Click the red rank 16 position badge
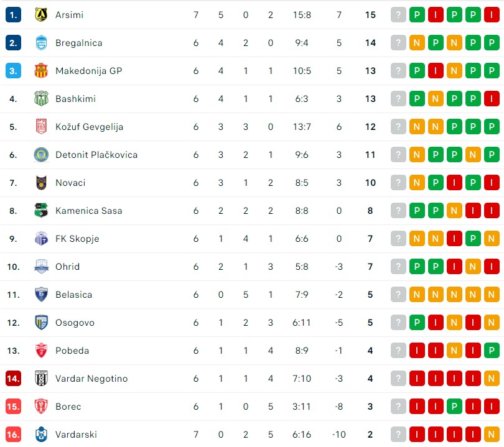Image resolution: width=504 pixels, height=447 pixels. pyautogui.click(x=13, y=435)
